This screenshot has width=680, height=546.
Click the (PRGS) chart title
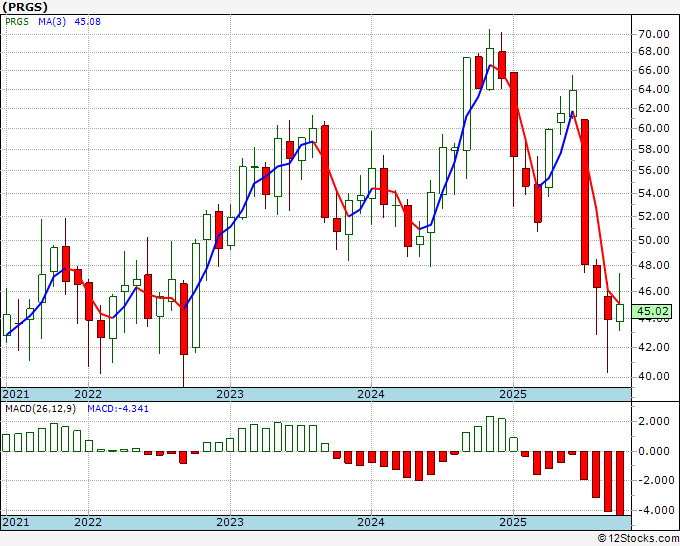coord(25,7)
